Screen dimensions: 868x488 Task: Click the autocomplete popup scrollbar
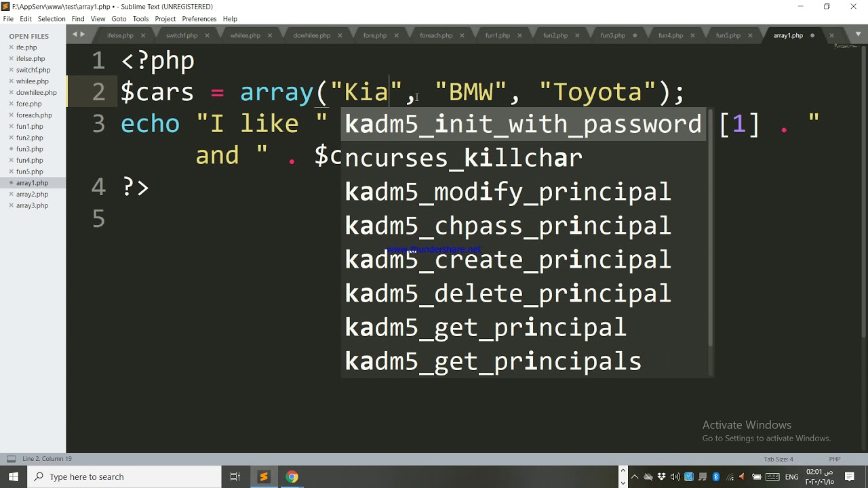[711, 227]
